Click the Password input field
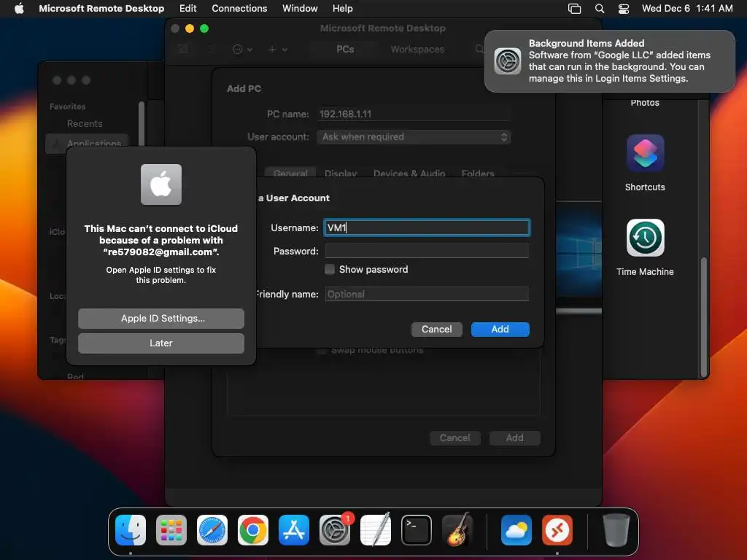Screen dimensions: 747x560 pos(427,251)
